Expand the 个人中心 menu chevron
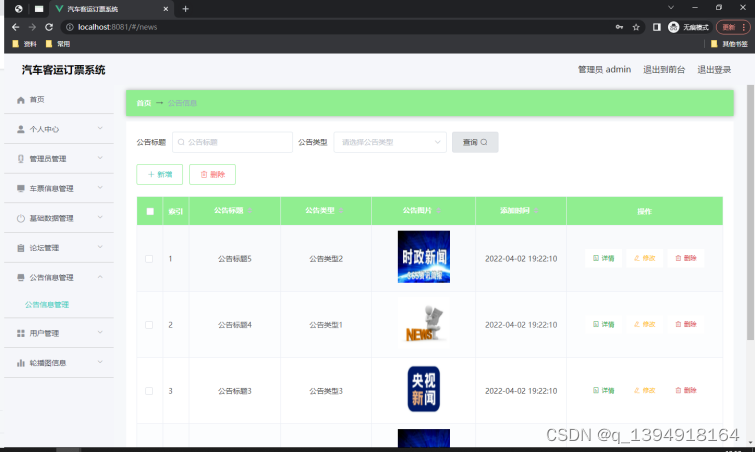Screen dimensions: 755x453 tap(100, 129)
